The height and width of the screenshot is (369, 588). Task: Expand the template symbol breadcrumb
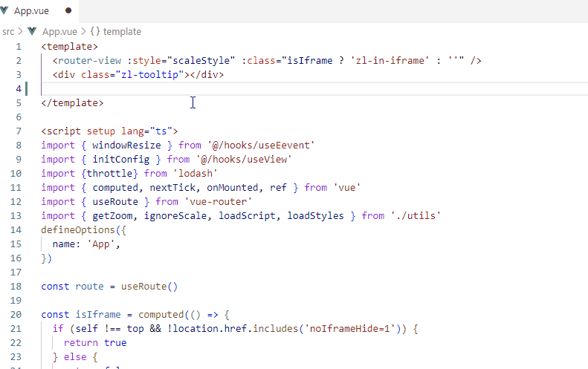[x=122, y=31]
